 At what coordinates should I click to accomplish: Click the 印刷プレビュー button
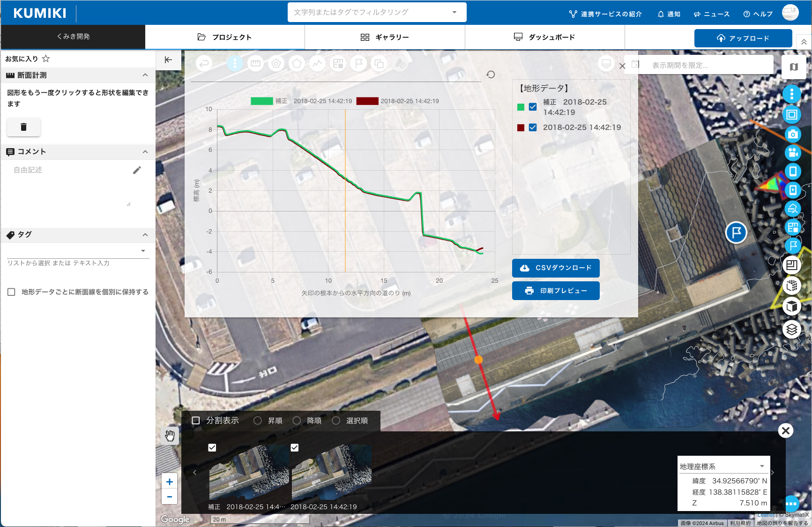click(556, 291)
